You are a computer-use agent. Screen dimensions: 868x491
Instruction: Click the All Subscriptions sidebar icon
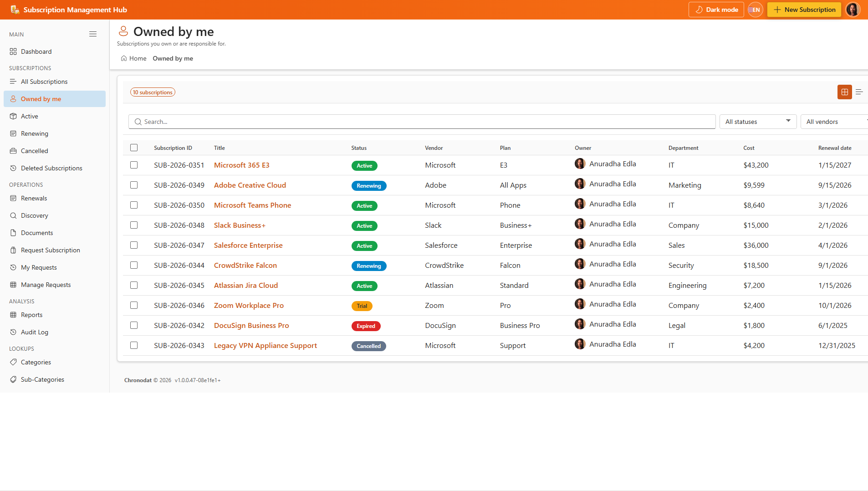pos(13,82)
